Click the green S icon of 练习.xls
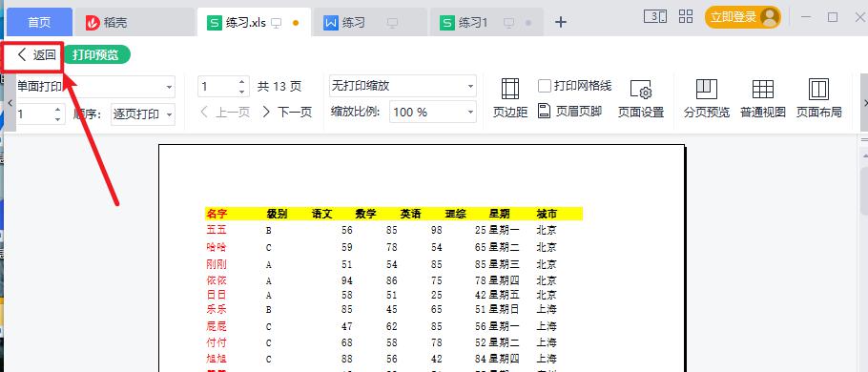868x372 pixels. pyautogui.click(x=215, y=23)
